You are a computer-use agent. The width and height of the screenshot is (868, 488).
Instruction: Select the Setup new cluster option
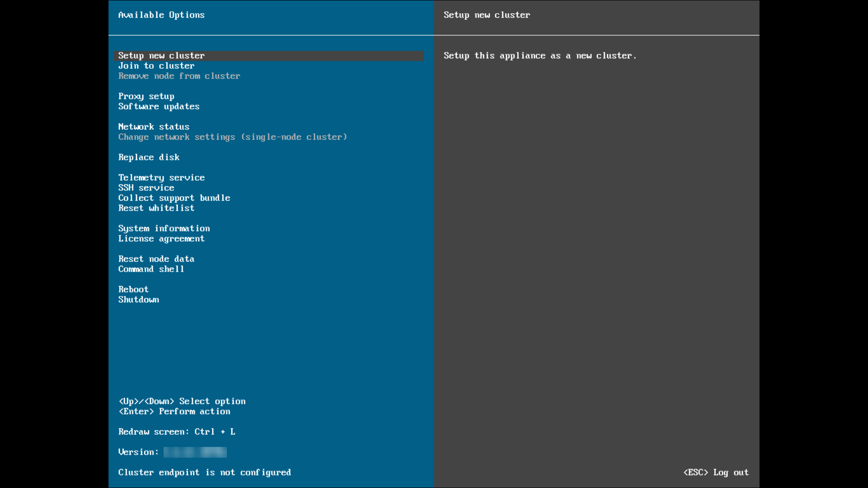269,56
